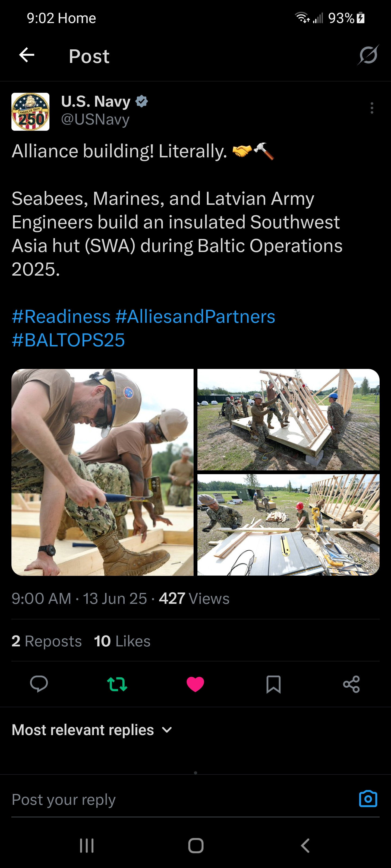This screenshot has height=868, width=391.
Task: Open the table saw photo
Action: click(x=288, y=525)
